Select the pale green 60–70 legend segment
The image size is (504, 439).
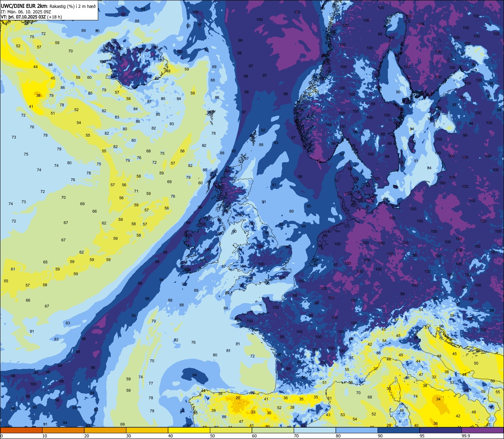coord(273,430)
